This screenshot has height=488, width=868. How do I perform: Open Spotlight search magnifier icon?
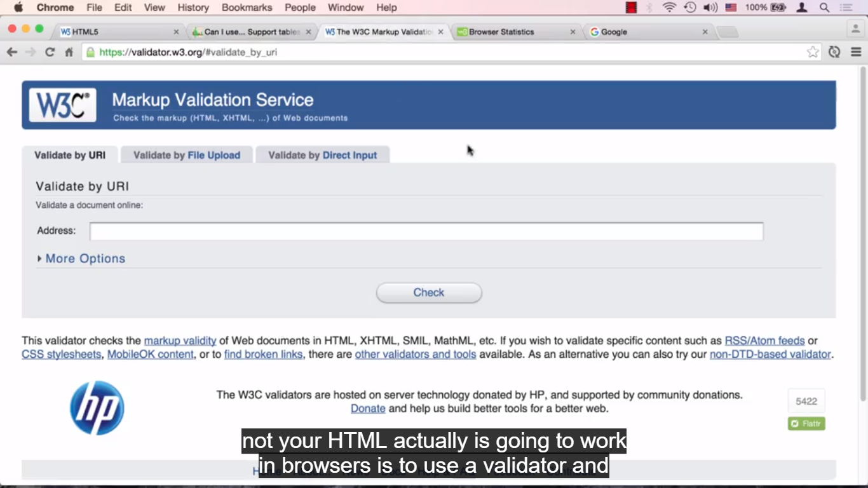click(824, 8)
